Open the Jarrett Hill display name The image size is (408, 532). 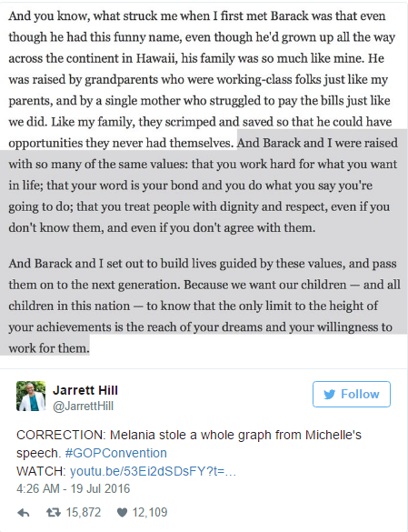coord(85,390)
